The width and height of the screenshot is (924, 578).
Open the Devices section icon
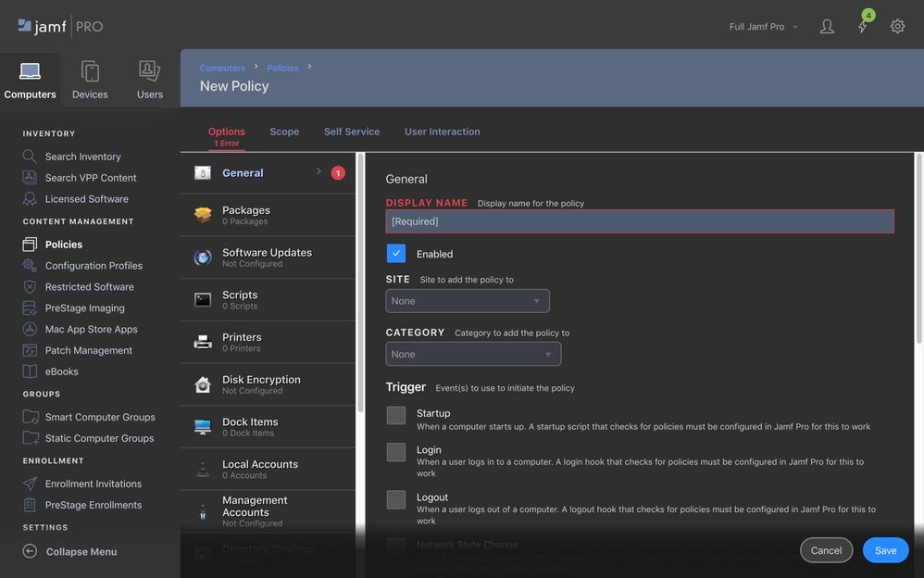[x=90, y=71]
